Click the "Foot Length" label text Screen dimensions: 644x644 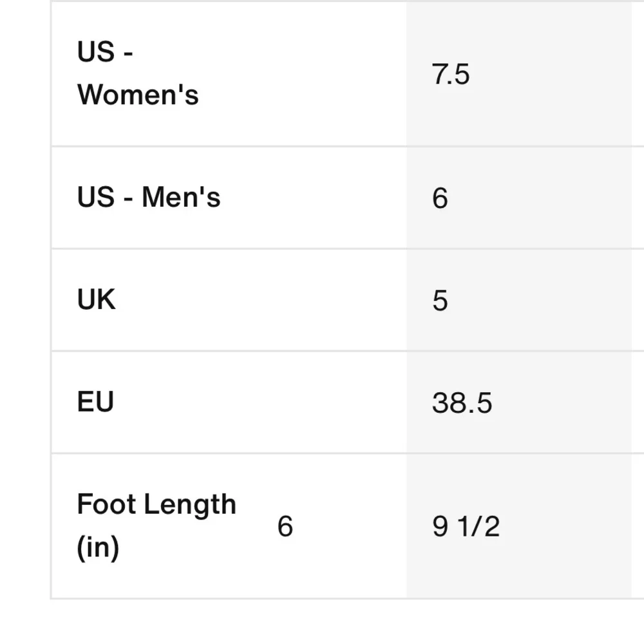156,504
